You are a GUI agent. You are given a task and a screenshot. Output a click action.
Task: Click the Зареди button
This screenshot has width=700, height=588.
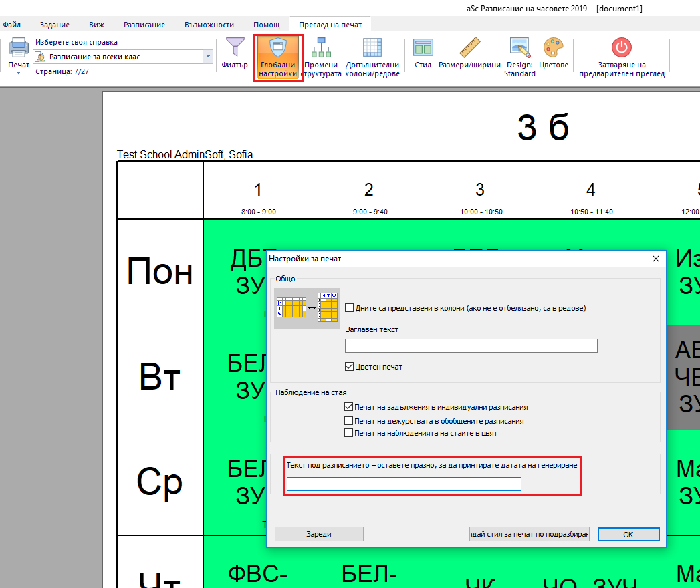(x=319, y=534)
